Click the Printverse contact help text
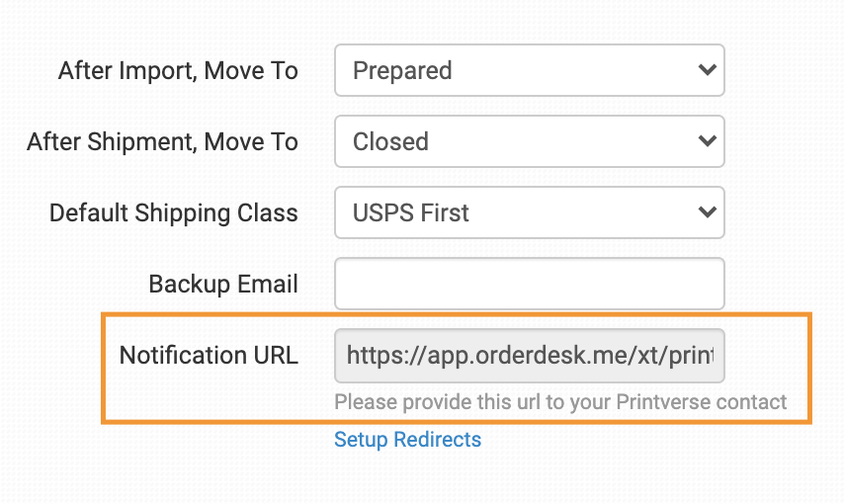 tap(560, 402)
